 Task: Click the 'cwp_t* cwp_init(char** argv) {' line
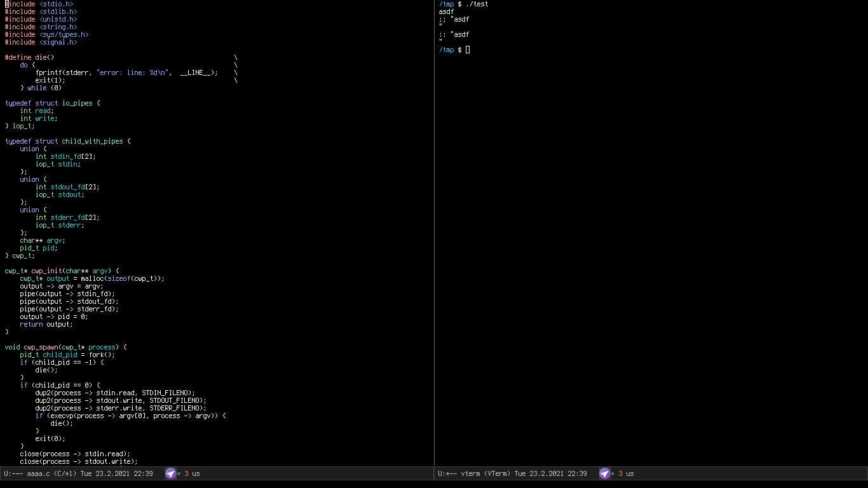click(x=62, y=271)
